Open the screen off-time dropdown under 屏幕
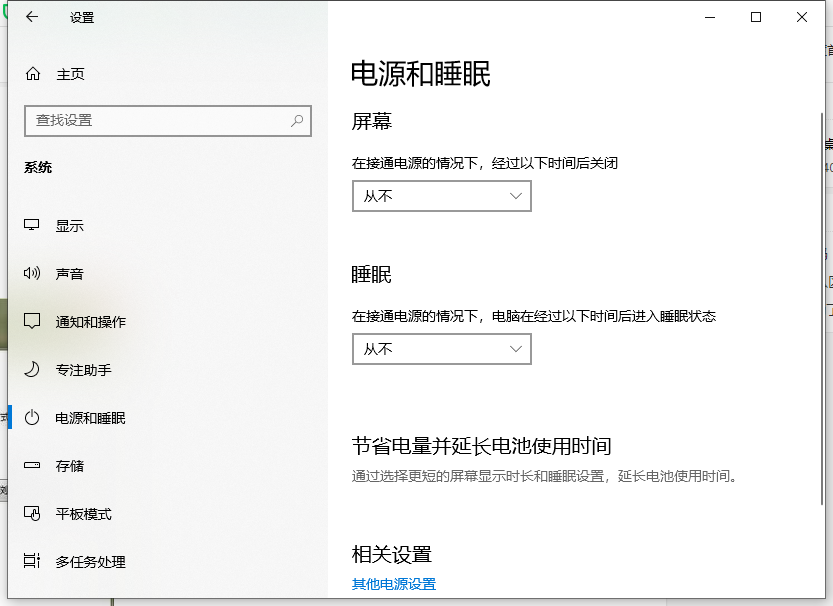 tap(441, 196)
